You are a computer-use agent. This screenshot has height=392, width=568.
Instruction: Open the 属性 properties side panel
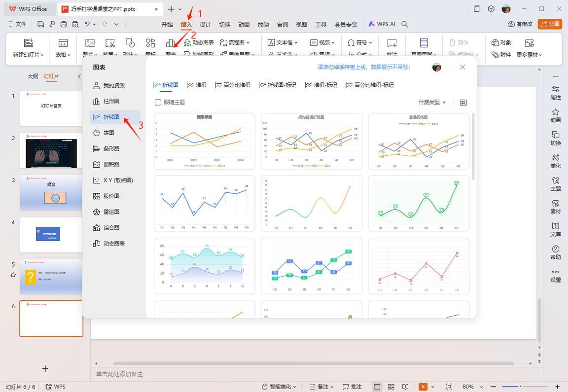[556, 93]
